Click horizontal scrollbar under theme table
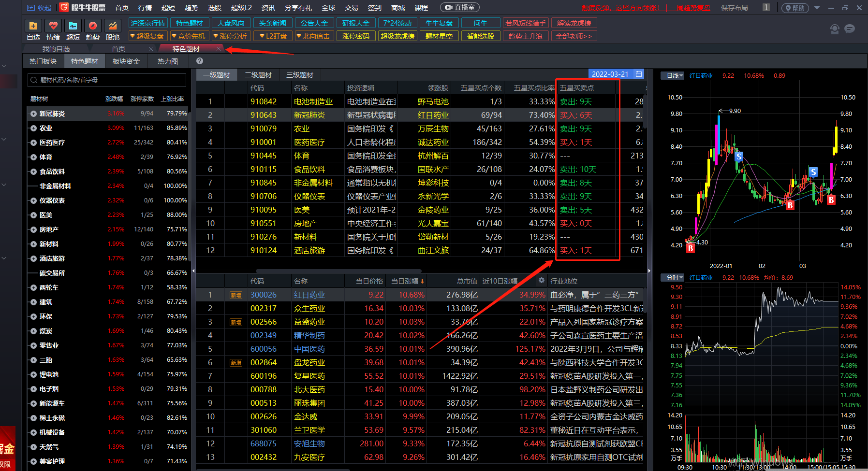This screenshot has width=868, height=471. coord(338,271)
